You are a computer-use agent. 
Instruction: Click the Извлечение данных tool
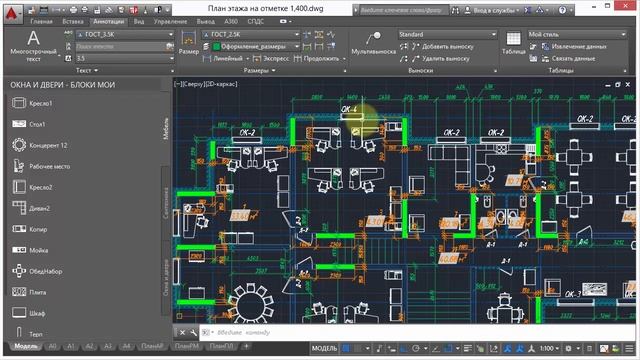tap(574, 47)
